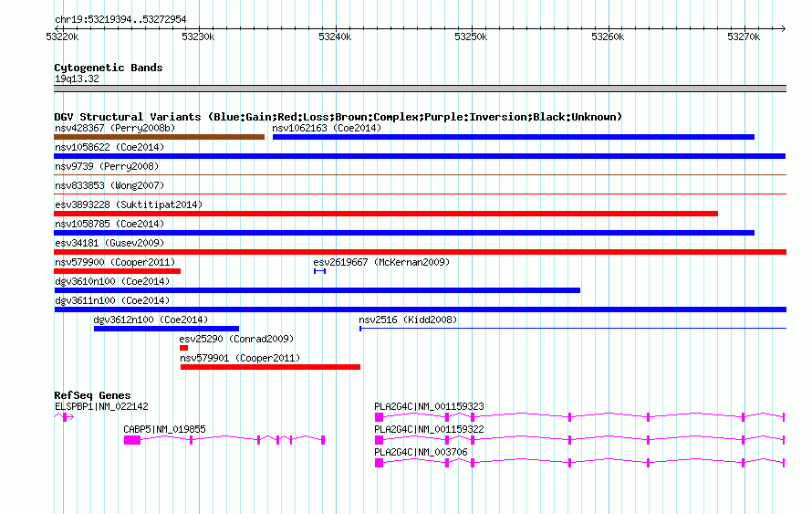Select the small esv2619667 blue marker
Viewport: 812px width, 514px height.
pos(319,271)
